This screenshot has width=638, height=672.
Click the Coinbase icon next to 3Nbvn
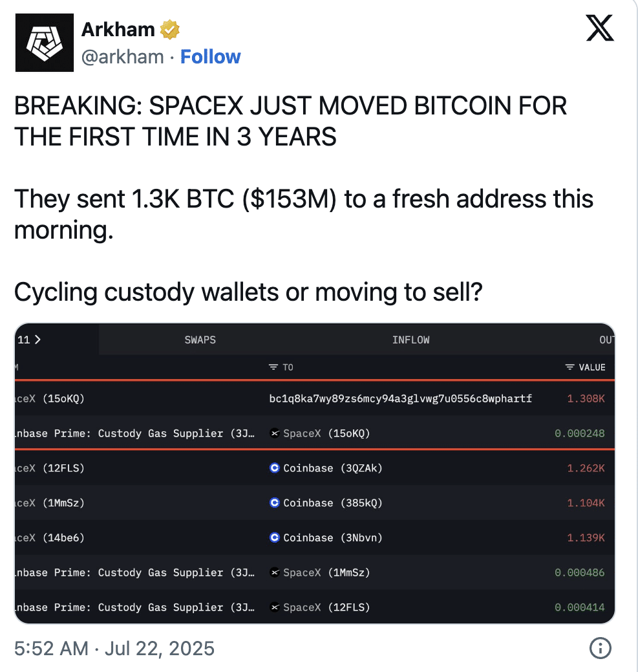[275, 537]
